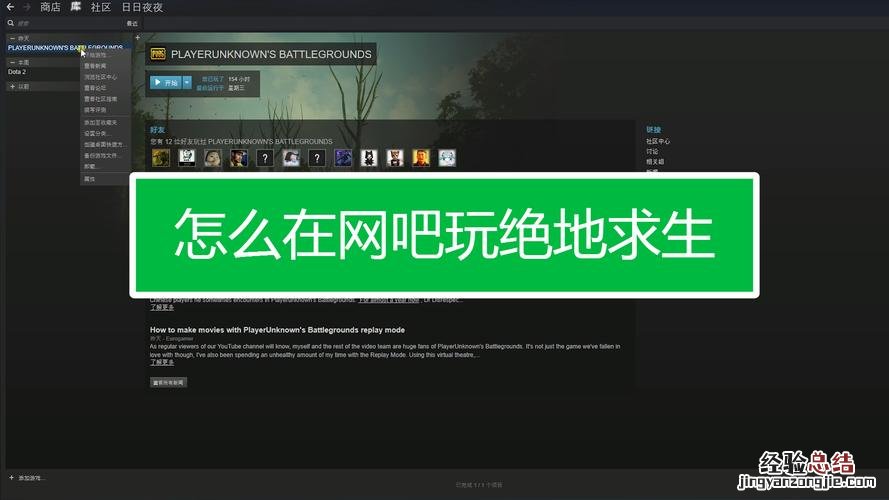Open the friend avatar with red portrait background
This screenshot has height=500, width=889.
pyautogui.click(x=421, y=158)
